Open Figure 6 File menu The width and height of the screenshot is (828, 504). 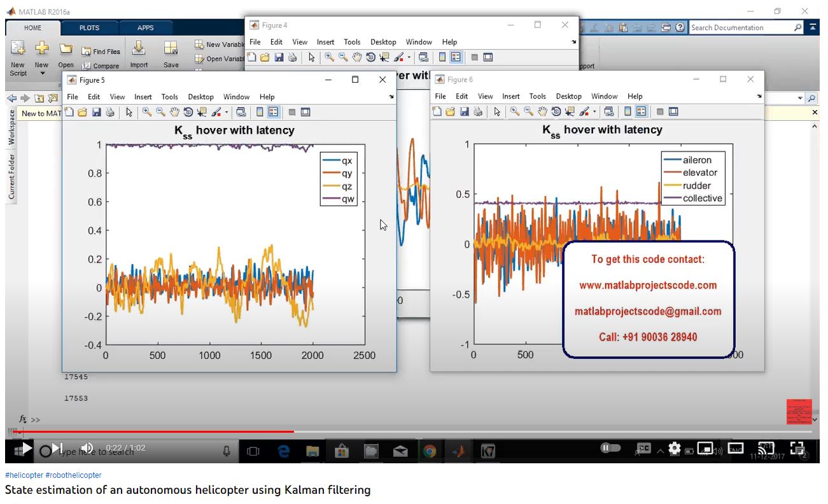coord(440,96)
